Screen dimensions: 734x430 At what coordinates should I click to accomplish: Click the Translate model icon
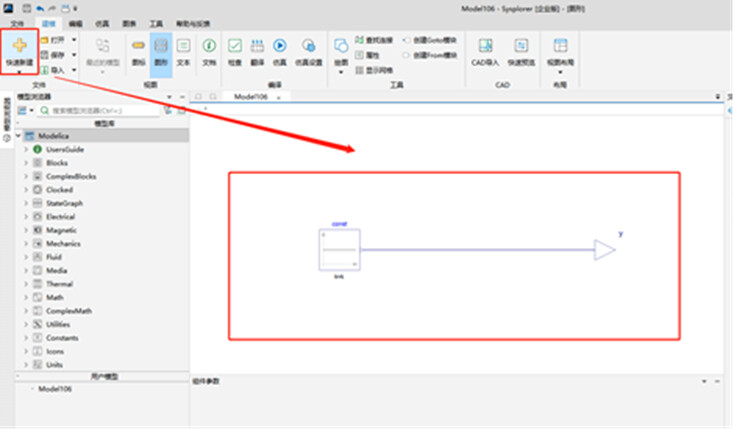[257, 45]
